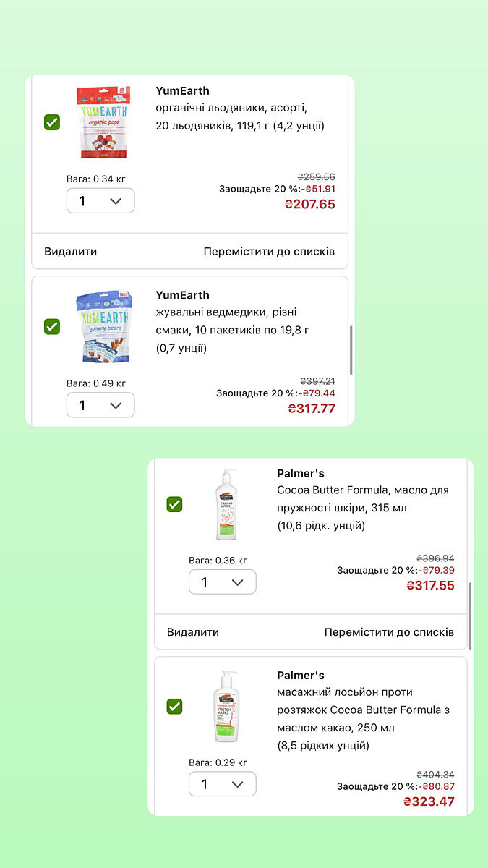Open the YumEarth organic pops product image
Screen dimensions: 488x868
[x=103, y=122]
